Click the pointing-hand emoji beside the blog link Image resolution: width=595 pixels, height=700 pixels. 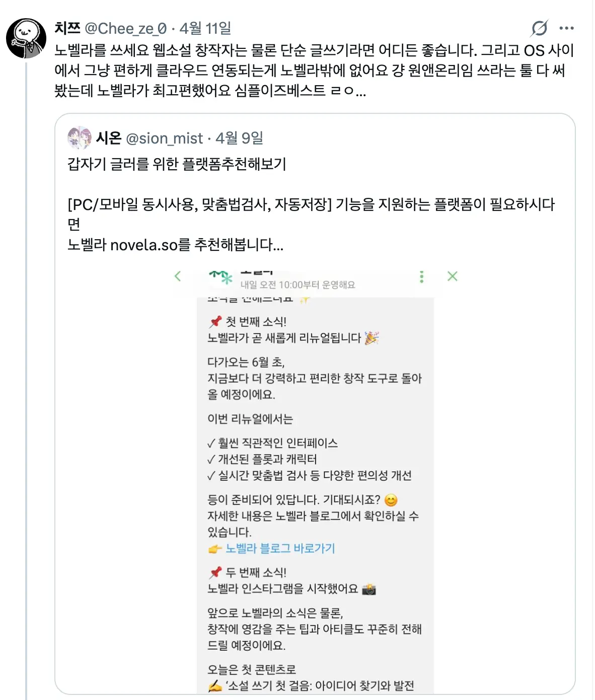(215, 549)
